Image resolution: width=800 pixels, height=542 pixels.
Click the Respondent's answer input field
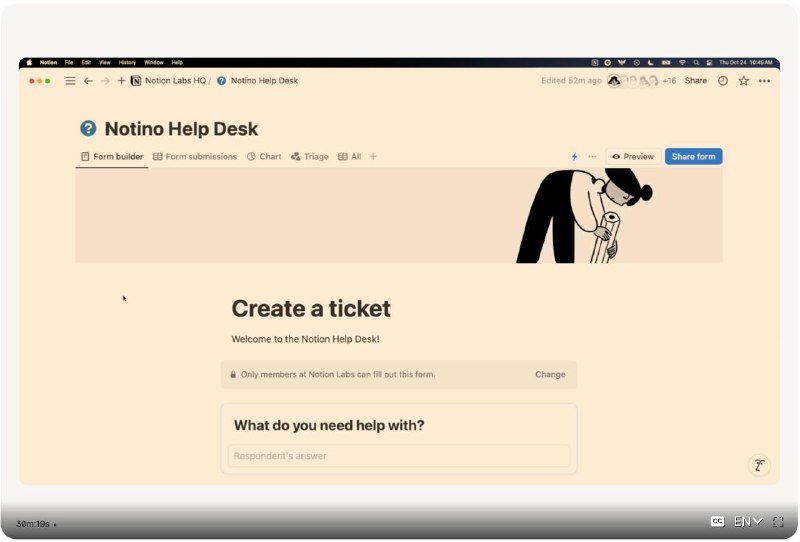(x=399, y=456)
